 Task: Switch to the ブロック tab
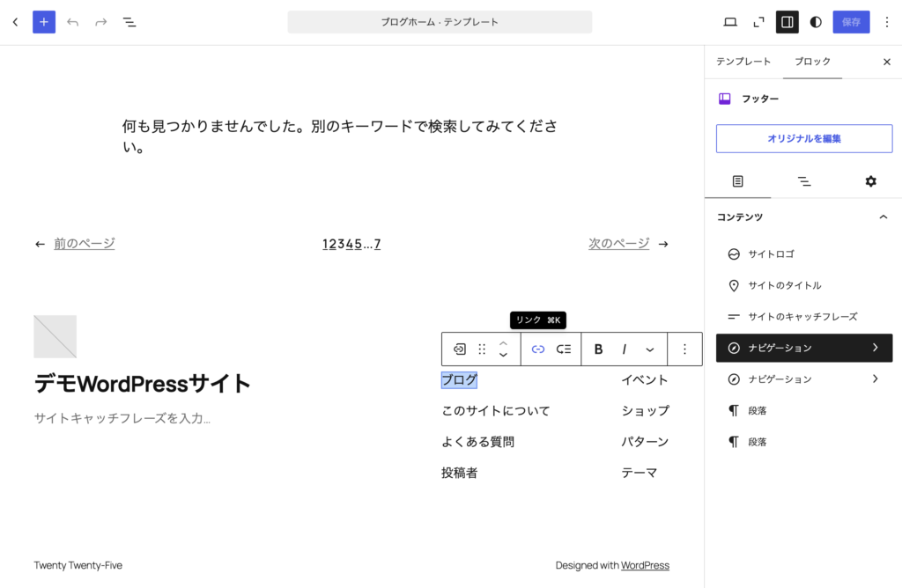[x=812, y=62]
